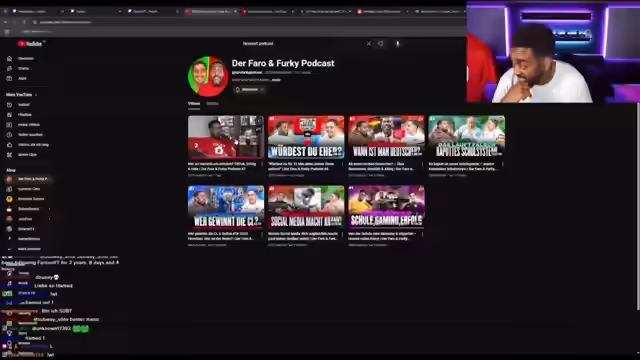Open options menu for SCHULE GAMING ERFOLG video
This screenshot has width=640, height=360.
422,234
